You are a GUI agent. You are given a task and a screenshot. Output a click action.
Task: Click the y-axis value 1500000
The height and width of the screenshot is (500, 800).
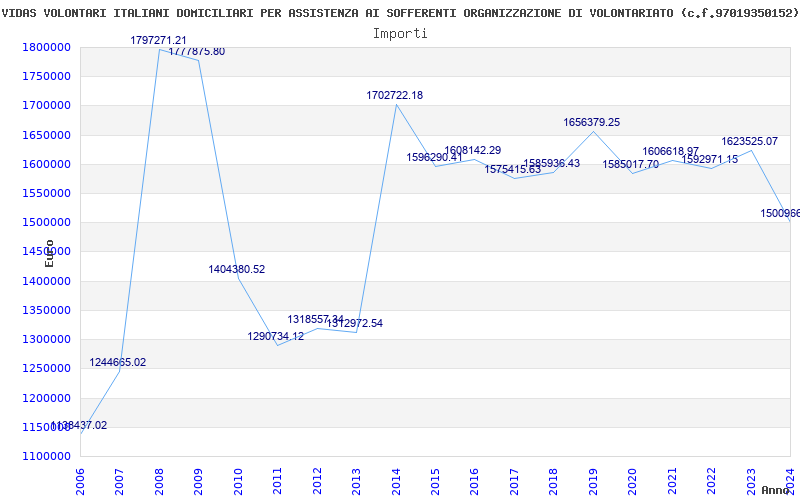pyautogui.click(x=47, y=222)
